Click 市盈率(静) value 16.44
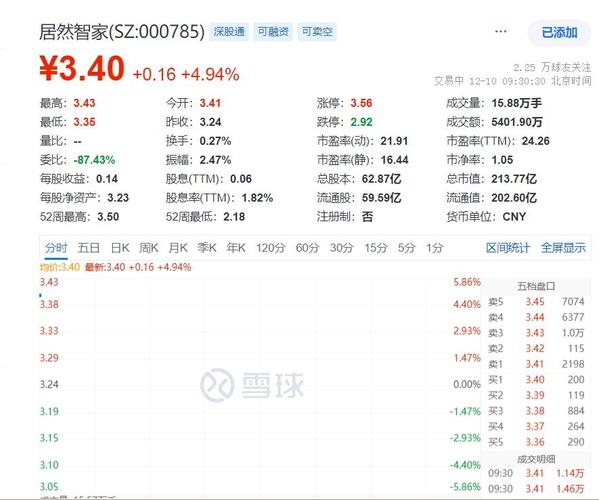This screenshot has height=500, width=599. coord(394,160)
